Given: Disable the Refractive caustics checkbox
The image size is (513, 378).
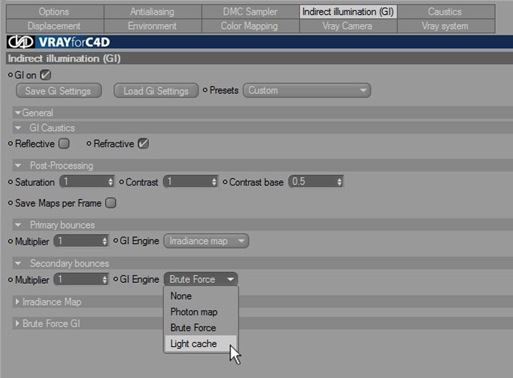Looking at the screenshot, I should [143, 144].
